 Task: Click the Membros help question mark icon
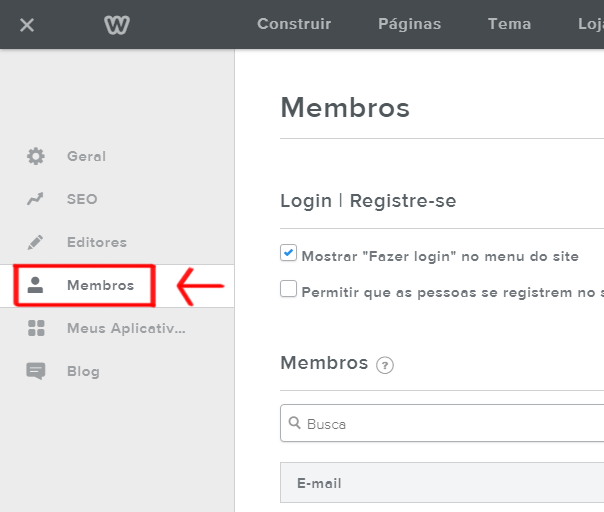point(385,365)
